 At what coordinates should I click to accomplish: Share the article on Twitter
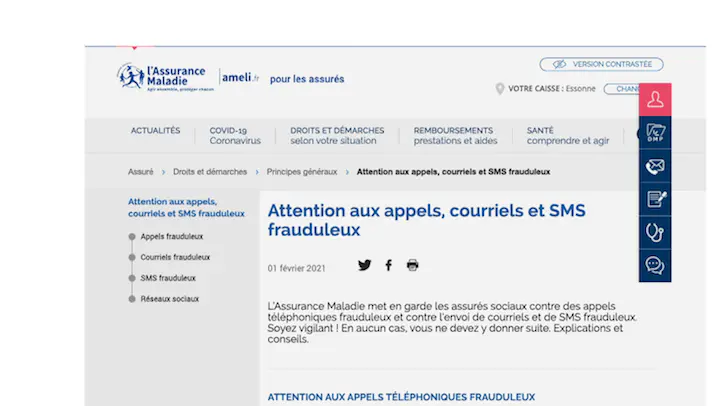coord(364,265)
